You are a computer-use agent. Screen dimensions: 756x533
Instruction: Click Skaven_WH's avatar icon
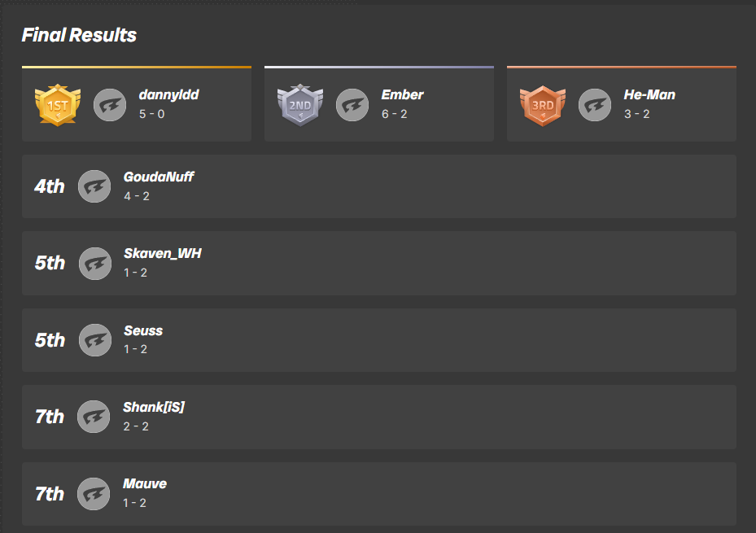pyautogui.click(x=95, y=263)
